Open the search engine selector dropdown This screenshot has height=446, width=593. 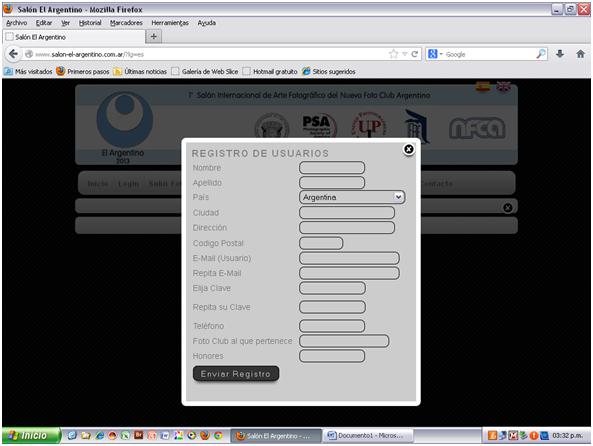tap(435, 54)
